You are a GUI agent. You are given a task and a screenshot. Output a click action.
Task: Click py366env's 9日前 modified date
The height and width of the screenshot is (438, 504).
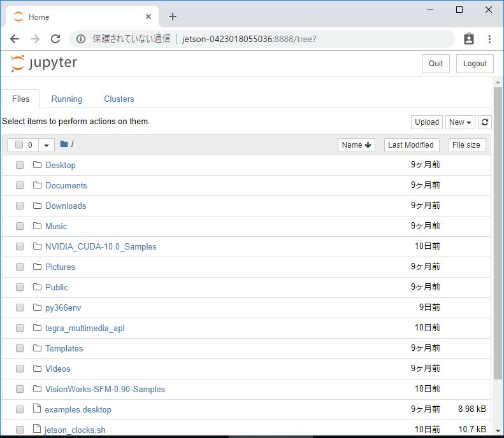pos(429,307)
